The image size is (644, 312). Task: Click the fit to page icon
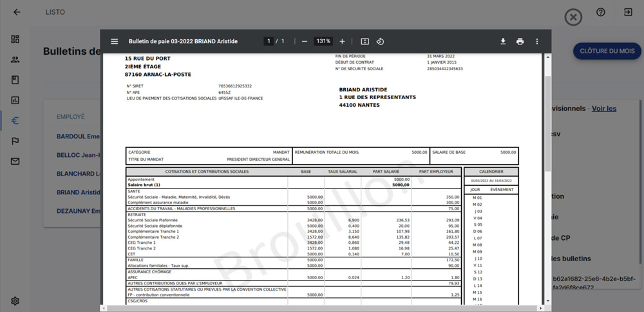[x=365, y=41]
